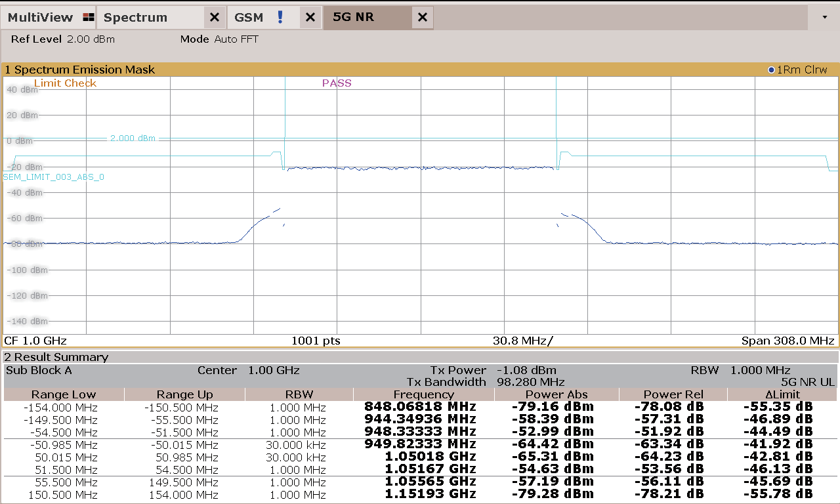Screen dimensions: 840x504
Task: Click the 2.000 dBm limit line label
Action: [133, 138]
